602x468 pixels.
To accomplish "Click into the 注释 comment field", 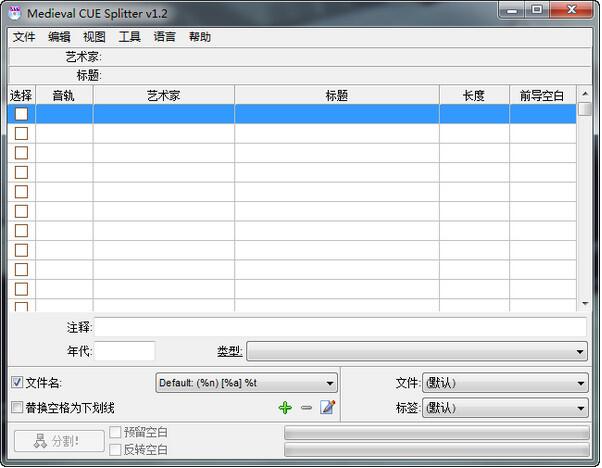I will (341, 327).
